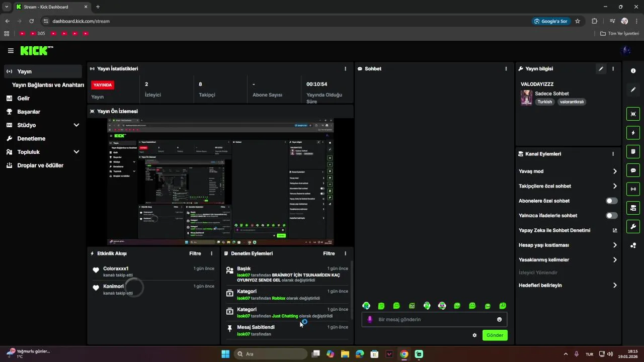Click Google'a Sor button in address bar

pyautogui.click(x=551, y=21)
